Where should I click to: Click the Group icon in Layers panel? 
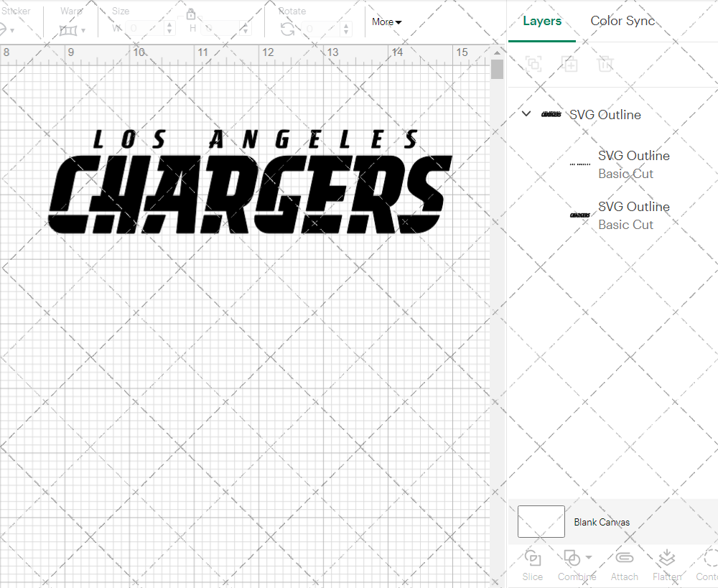click(533, 64)
